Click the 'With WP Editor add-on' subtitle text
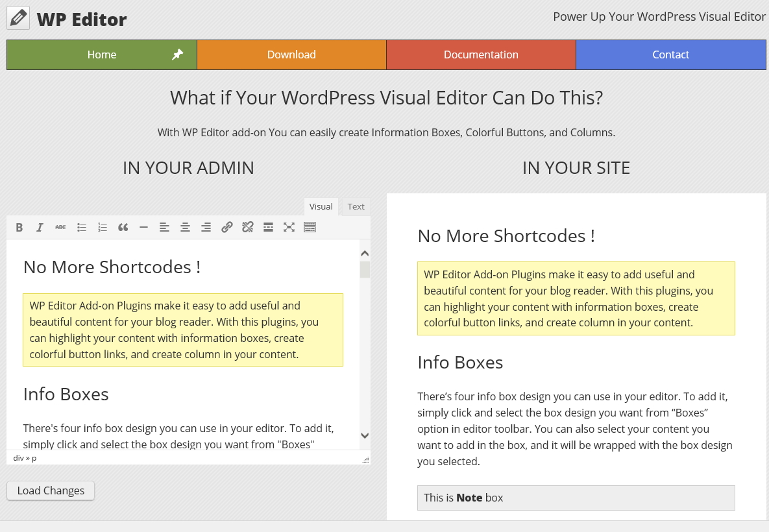The image size is (769, 532). (387, 132)
